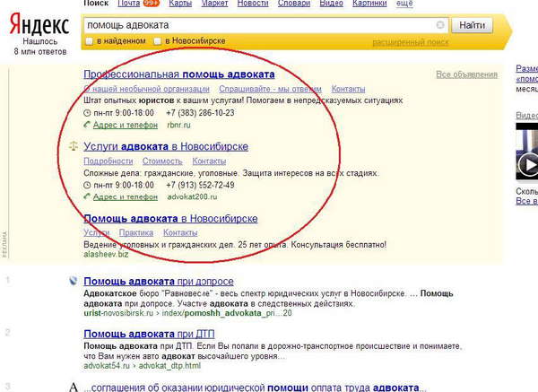Open the Новости tab

(253, 3)
